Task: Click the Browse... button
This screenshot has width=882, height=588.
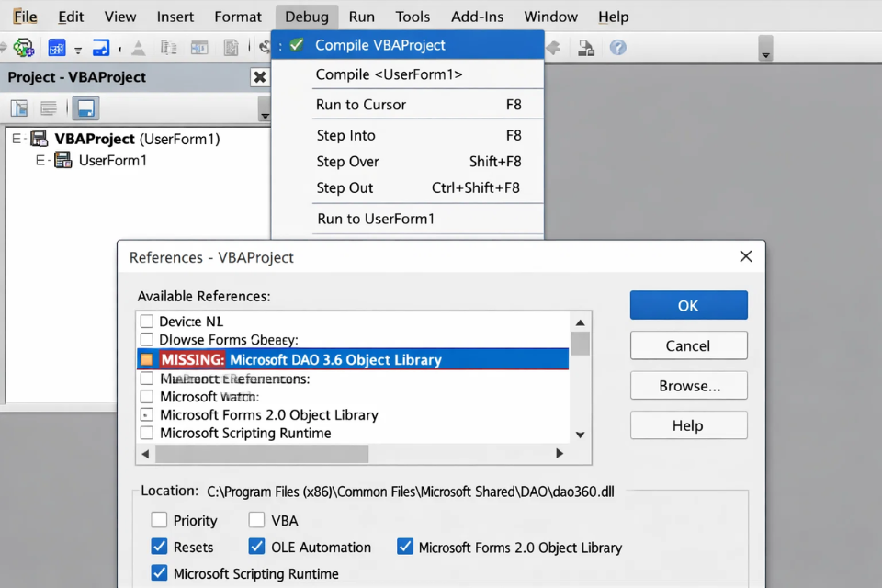Action: [x=688, y=386]
